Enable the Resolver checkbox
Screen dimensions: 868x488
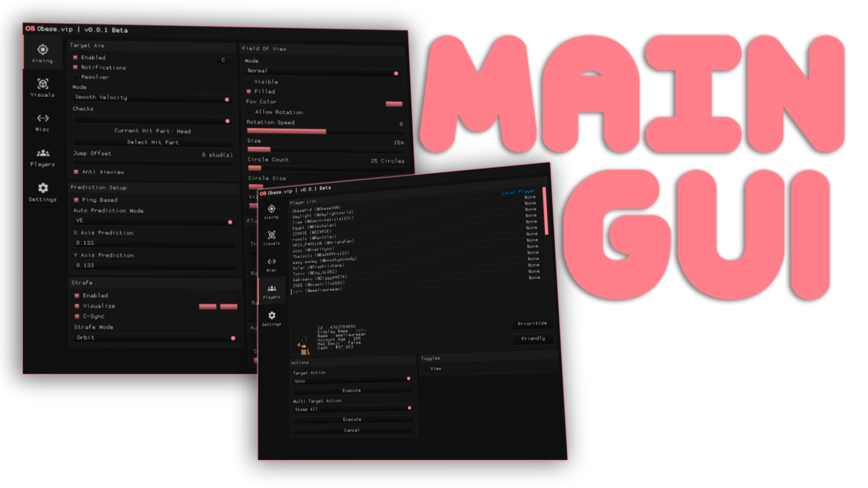[x=75, y=77]
